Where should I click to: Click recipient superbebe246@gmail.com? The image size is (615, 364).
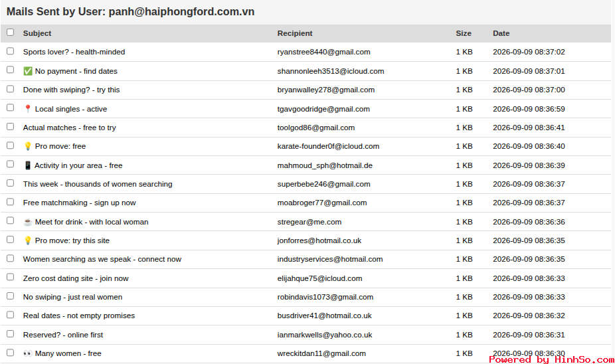[x=323, y=184]
